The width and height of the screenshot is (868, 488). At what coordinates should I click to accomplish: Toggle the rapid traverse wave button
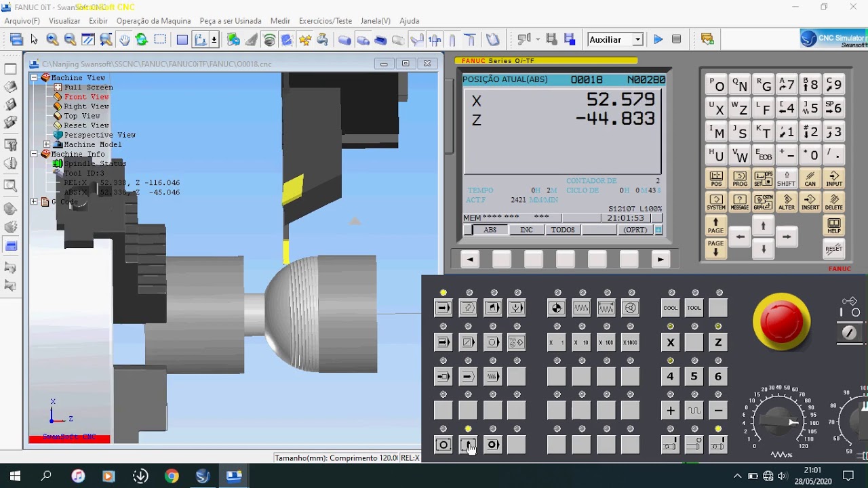tap(694, 411)
